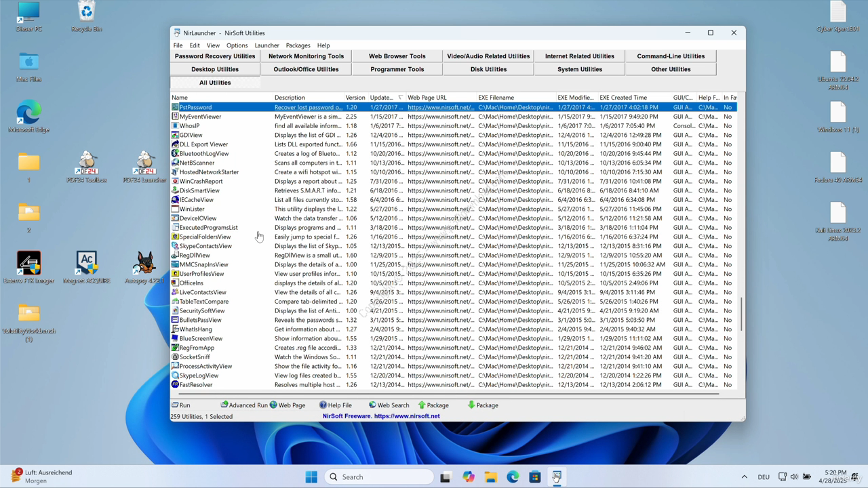Click the Web Search toolbar button
Viewport: 868px width, 488px height.
click(389, 405)
